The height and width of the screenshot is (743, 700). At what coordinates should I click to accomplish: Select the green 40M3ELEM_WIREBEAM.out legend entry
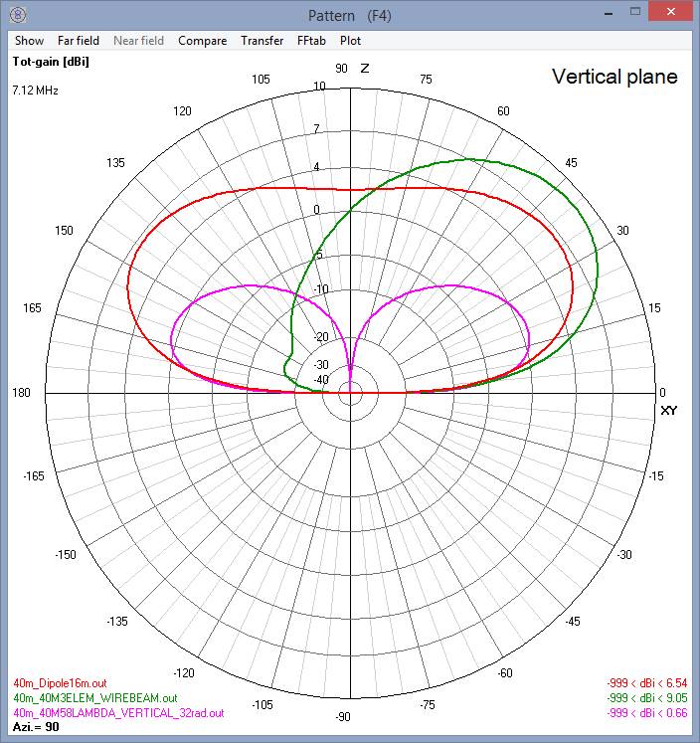94,698
